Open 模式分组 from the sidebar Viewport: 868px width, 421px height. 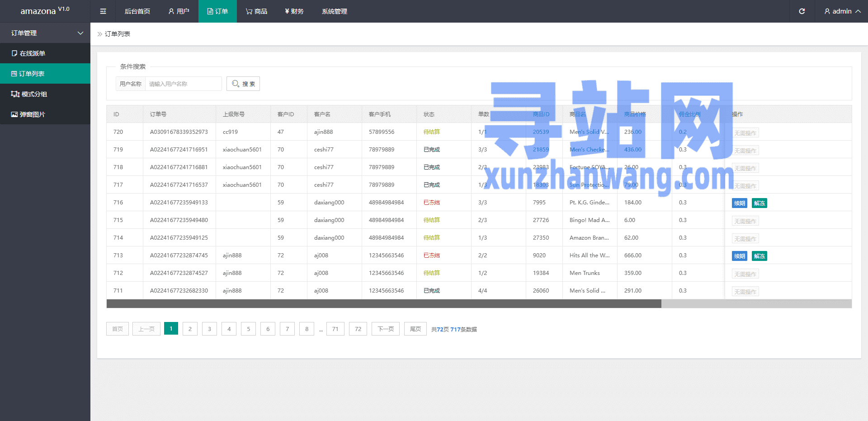34,94
